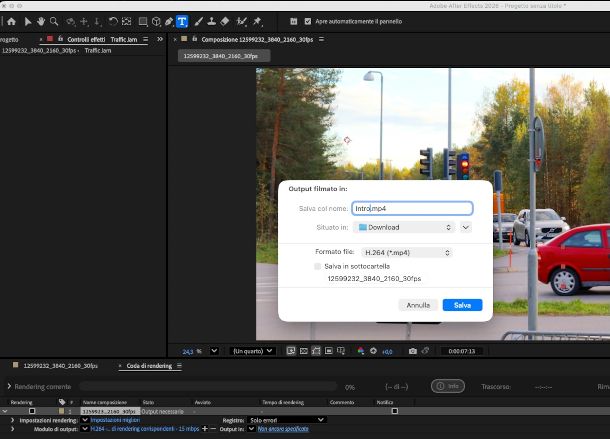
Task: Click the Home icon in toolbar
Action: pyautogui.click(x=12, y=21)
